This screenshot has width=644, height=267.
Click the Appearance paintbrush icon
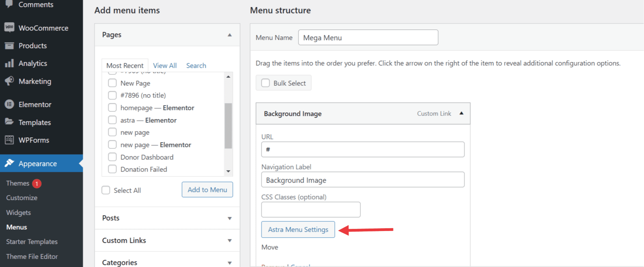pyautogui.click(x=9, y=163)
